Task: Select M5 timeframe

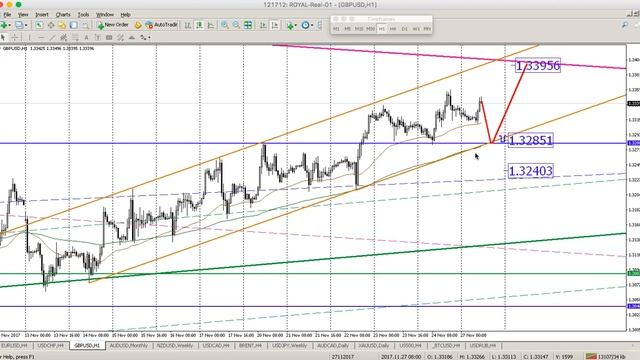Action: tap(347, 29)
